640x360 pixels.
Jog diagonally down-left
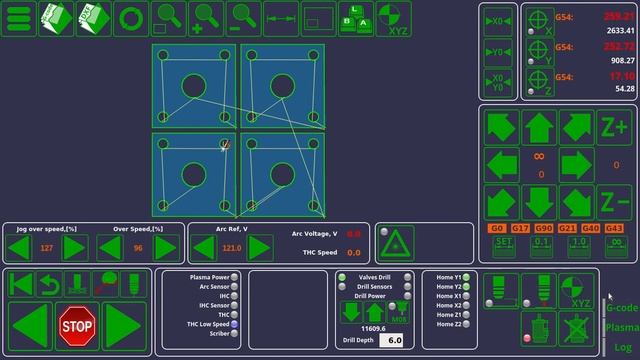click(502, 202)
